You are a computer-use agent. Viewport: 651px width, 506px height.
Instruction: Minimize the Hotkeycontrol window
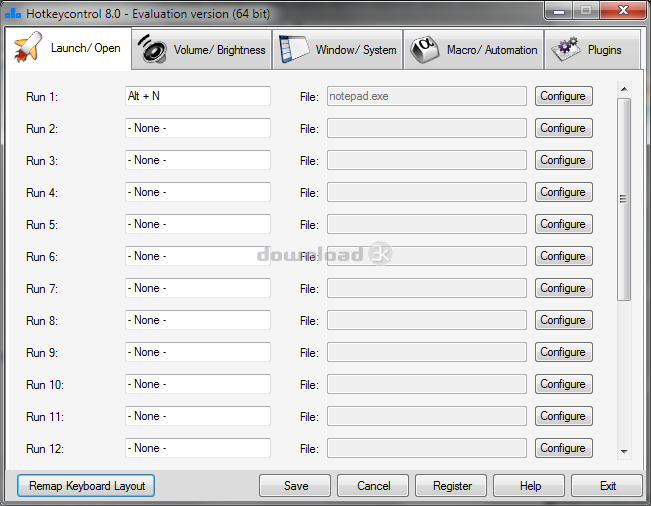(x=559, y=11)
